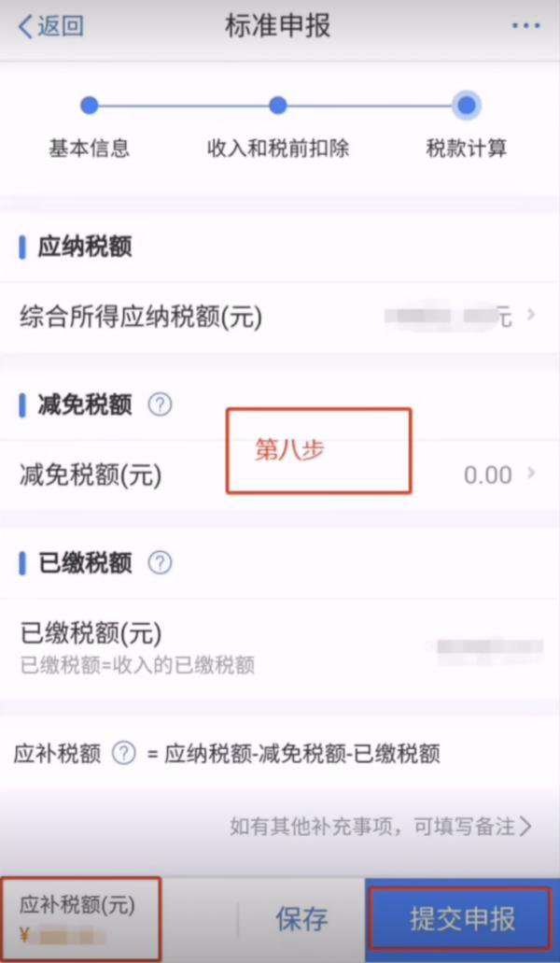Go to 收入和税前扣除 step label

point(278,149)
